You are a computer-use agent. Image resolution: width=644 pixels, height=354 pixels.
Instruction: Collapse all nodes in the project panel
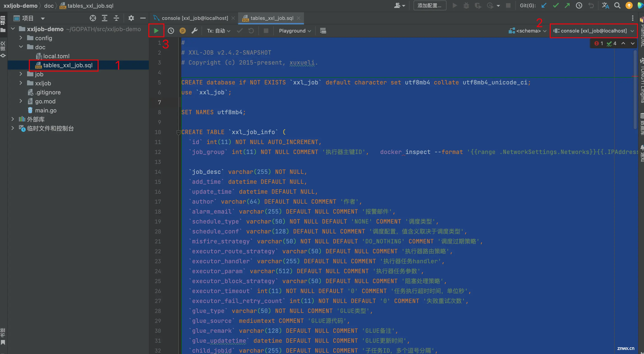(x=116, y=18)
